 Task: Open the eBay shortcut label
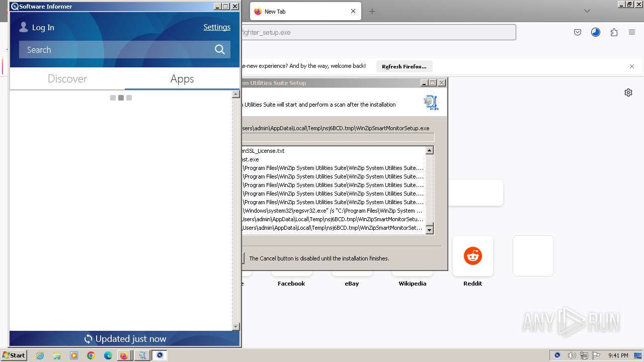click(352, 284)
